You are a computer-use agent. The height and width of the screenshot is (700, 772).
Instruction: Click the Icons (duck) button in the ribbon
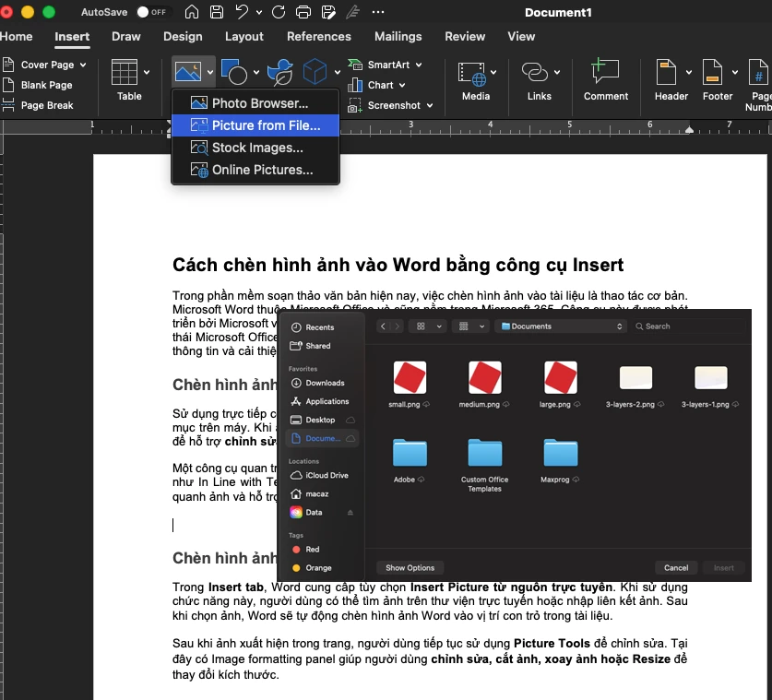(x=279, y=69)
